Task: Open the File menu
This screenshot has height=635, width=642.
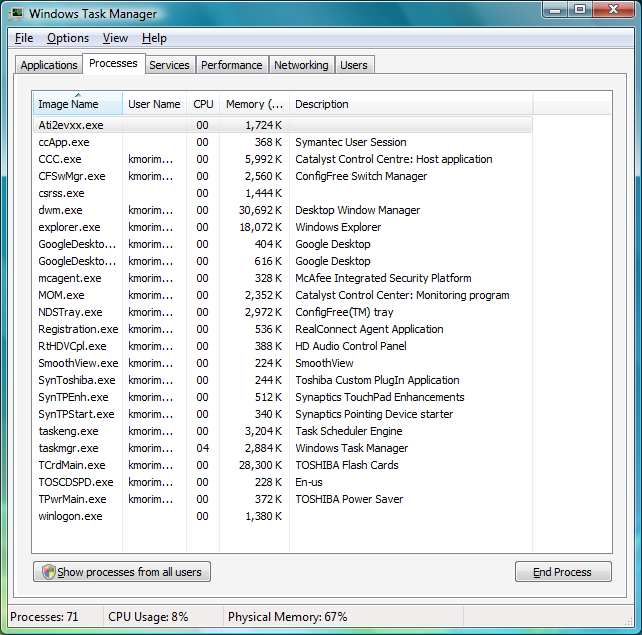Action: pos(24,38)
